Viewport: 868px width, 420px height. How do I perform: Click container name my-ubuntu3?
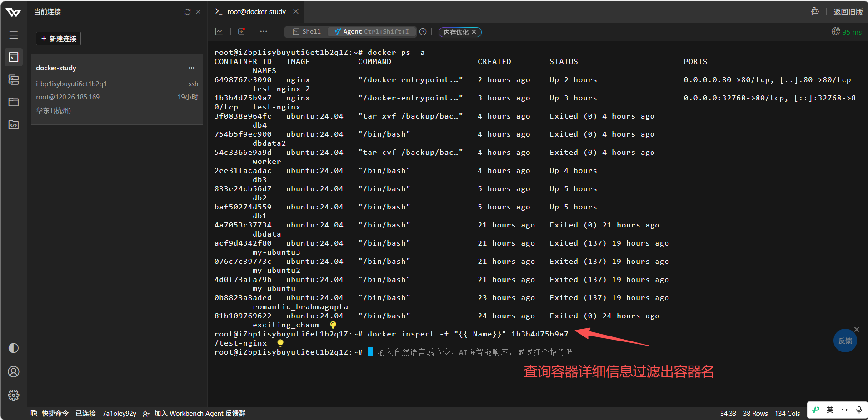[x=276, y=252]
